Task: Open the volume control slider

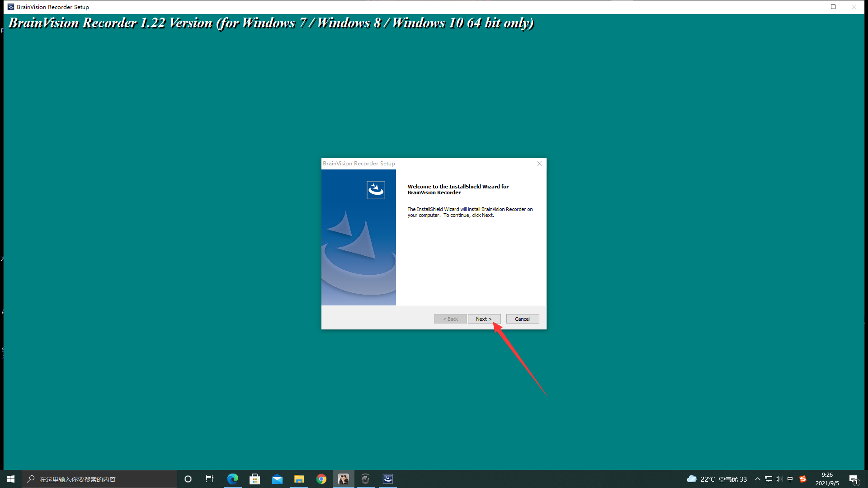Action: click(779, 479)
